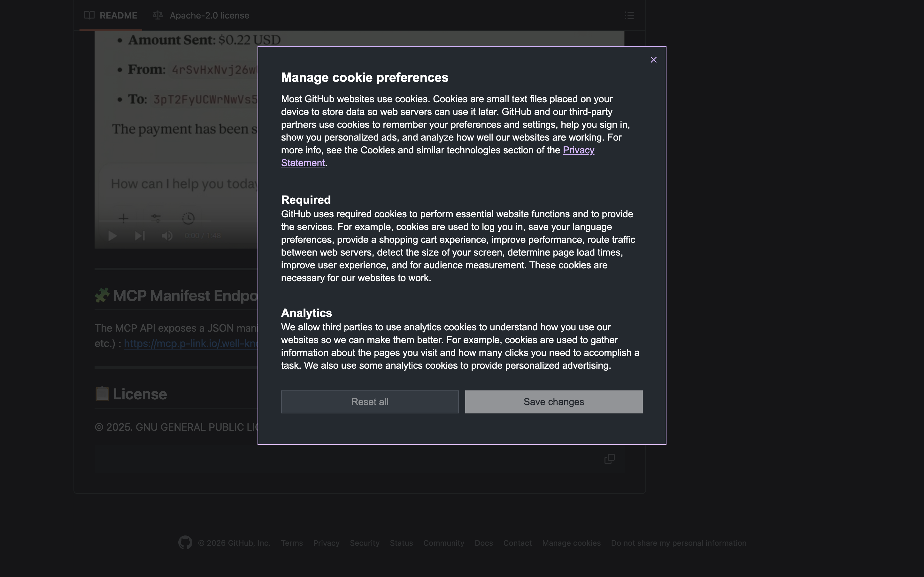Viewport: 924px width, 577px height.
Task: Click the Reset all button
Action: coord(369,402)
